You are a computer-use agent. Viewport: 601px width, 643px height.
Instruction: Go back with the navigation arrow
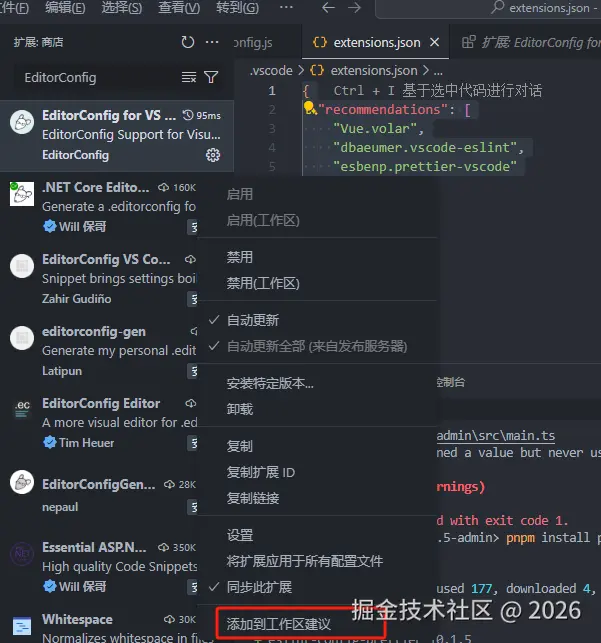coord(328,7)
